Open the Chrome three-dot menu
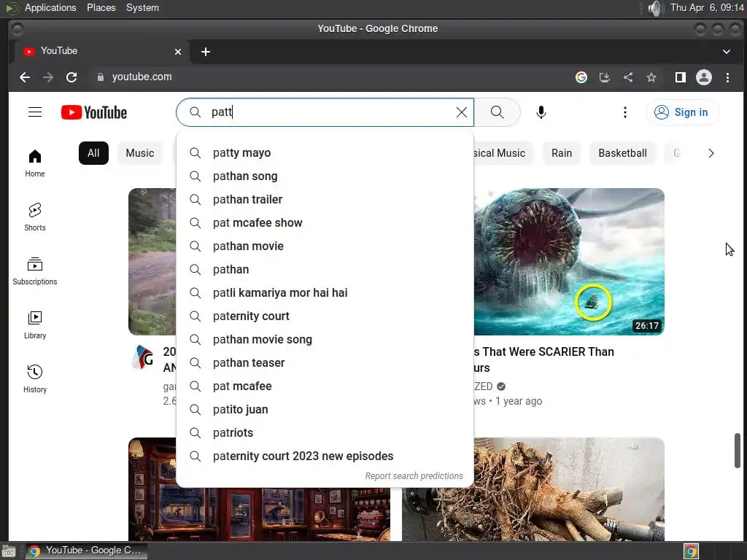Image resolution: width=747 pixels, height=560 pixels. point(727,77)
